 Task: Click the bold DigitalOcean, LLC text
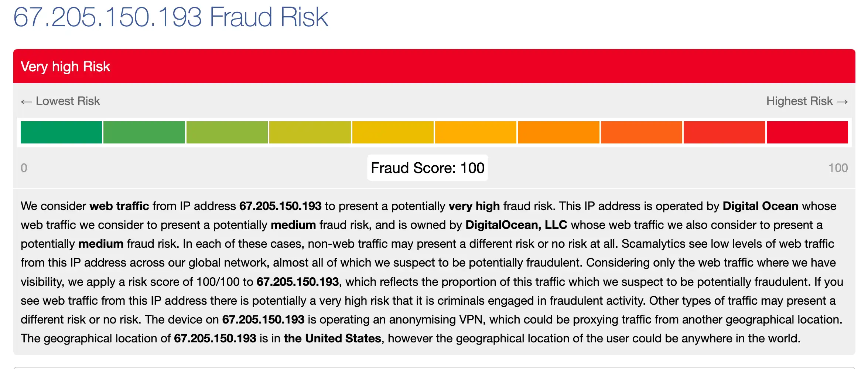point(516,225)
